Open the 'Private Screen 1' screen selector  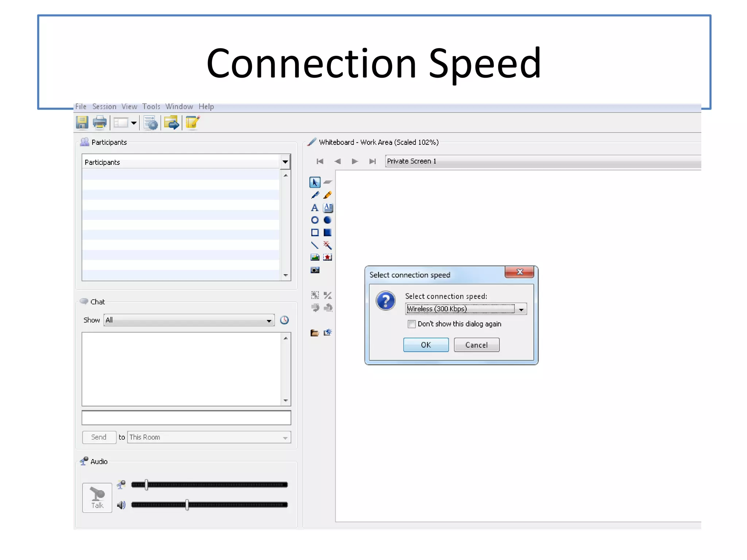click(543, 161)
